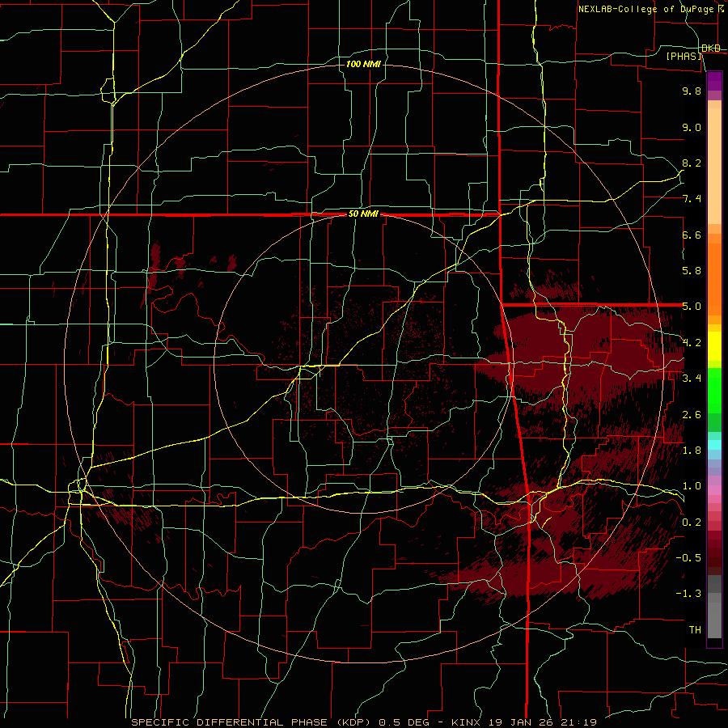Select the 6.6 scale value label
Image resolution: width=728 pixels, height=728 pixels.
pyautogui.click(x=692, y=235)
